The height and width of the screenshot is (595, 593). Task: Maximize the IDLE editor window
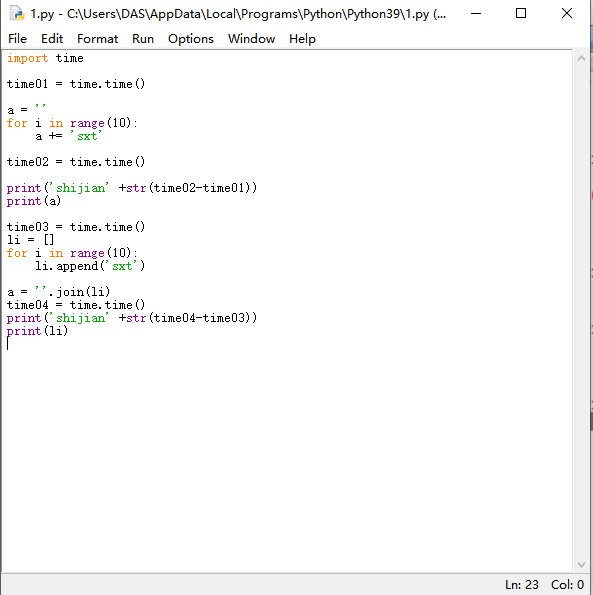521,14
